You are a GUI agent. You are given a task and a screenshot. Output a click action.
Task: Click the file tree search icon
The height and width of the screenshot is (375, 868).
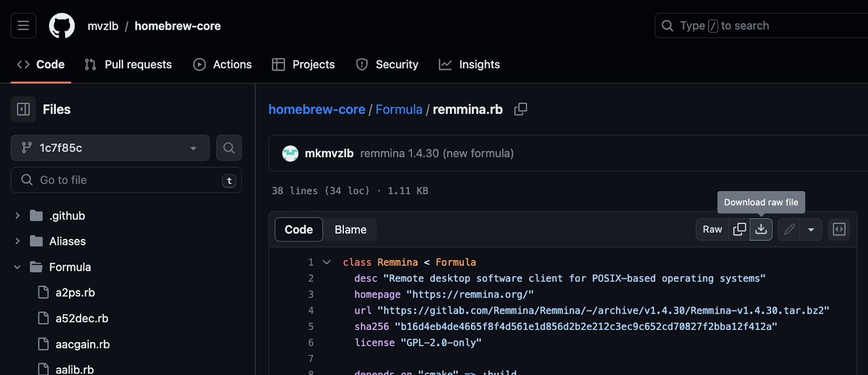point(229,148)
